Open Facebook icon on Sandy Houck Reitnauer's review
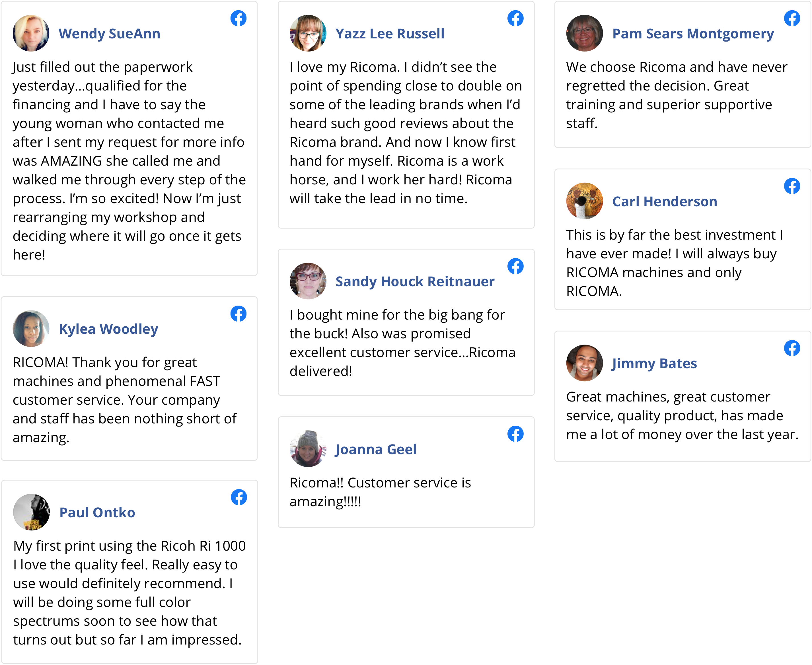Image resolution: width=812 pixels, height=665 pixels. pos(515,266)
